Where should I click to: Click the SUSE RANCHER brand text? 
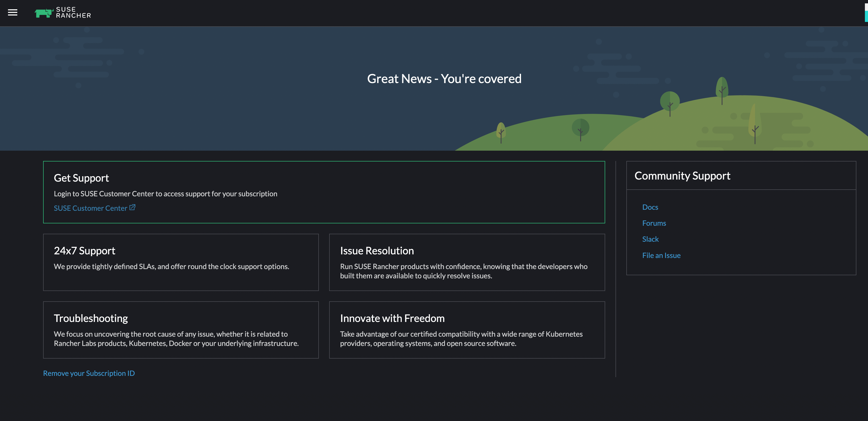[x=73, y=12]
